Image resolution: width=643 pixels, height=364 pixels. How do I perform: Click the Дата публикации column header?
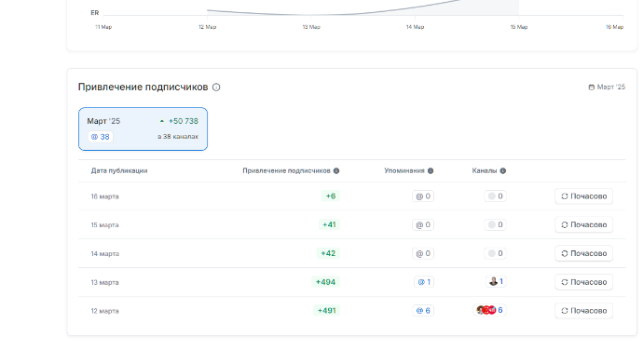119,170
